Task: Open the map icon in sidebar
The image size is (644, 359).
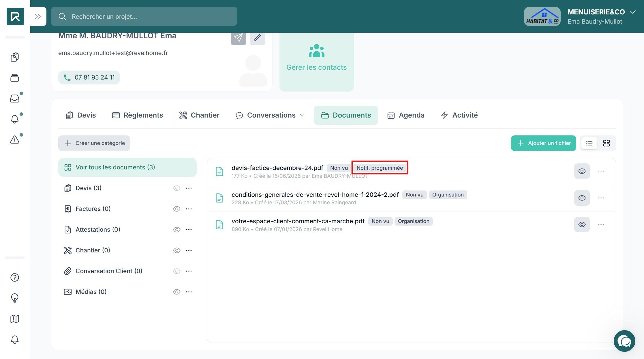Action: (x=15, y=319)
